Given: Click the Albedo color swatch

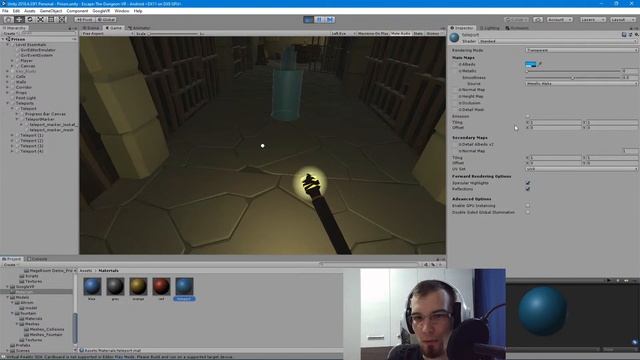Looking at the screenshot, I should point(531,64).
